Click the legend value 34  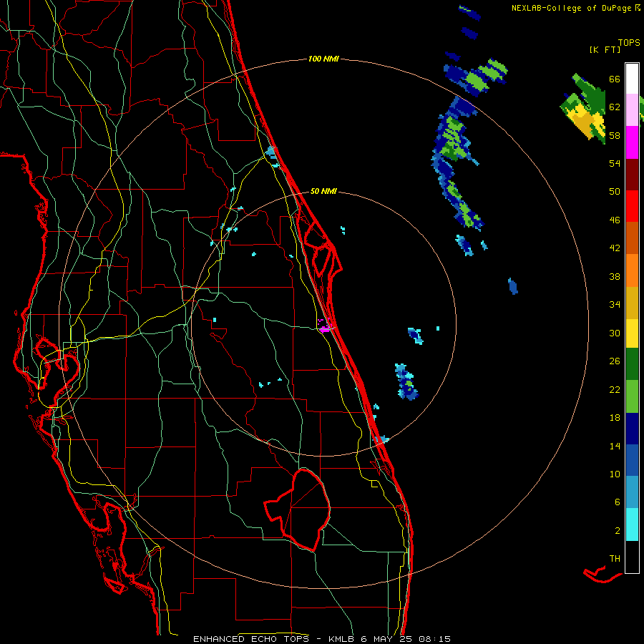pyautogui.click(x=615, y=305)
